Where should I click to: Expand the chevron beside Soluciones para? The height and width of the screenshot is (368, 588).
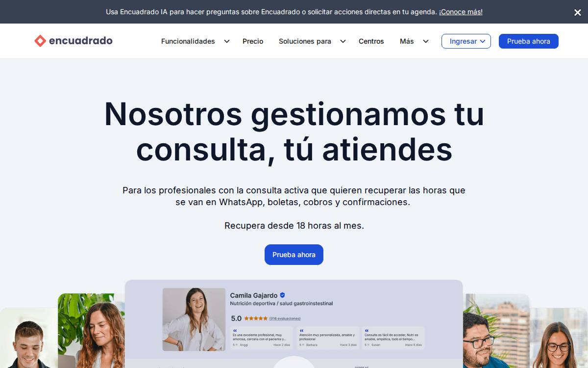coord(343,41)
